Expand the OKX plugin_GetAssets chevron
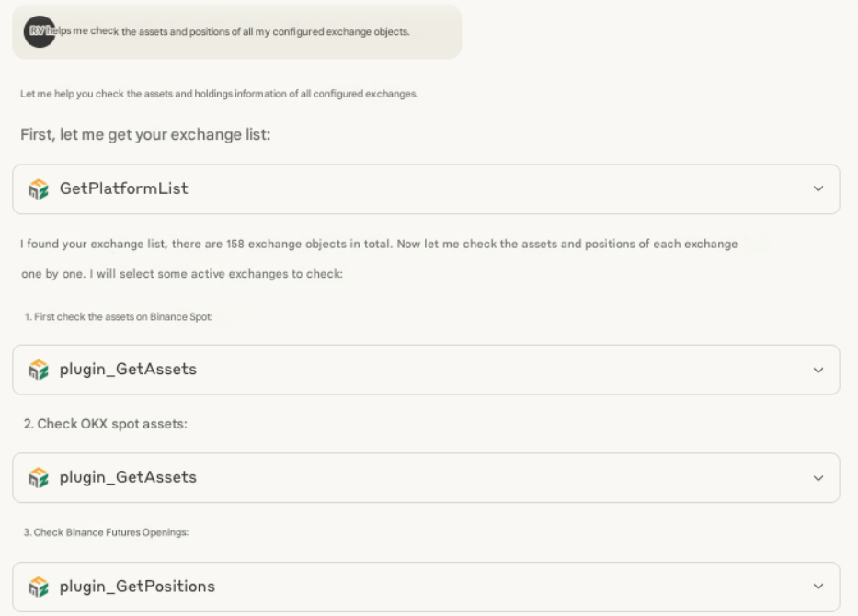Image resolution: width=858 pixels, height=616 pixels. coord(818,478)
